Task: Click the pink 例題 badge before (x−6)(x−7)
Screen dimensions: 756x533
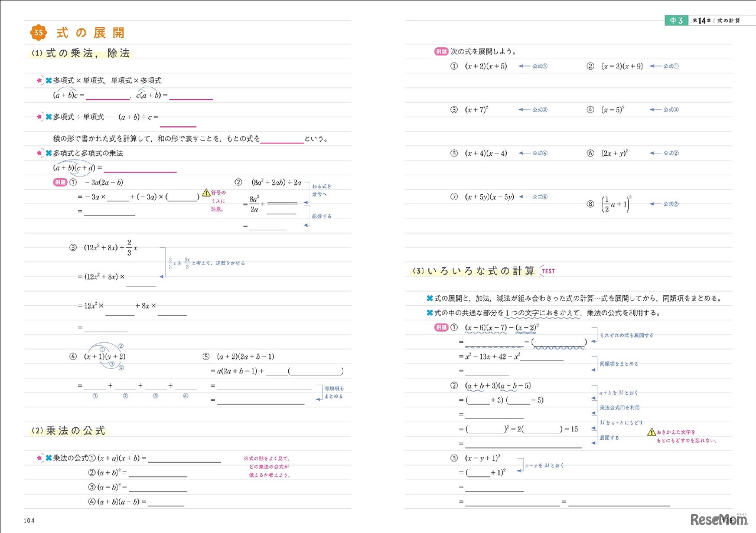Action: 441,327
